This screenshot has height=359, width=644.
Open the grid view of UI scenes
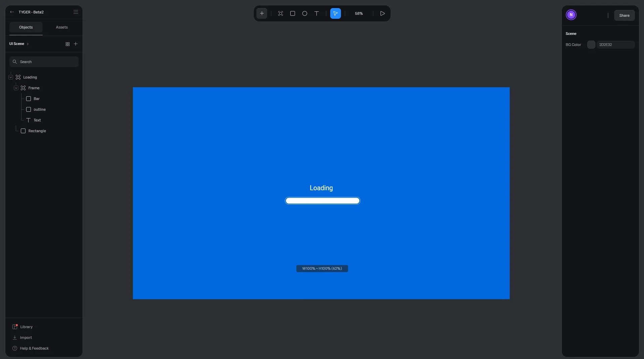(67, 44)
